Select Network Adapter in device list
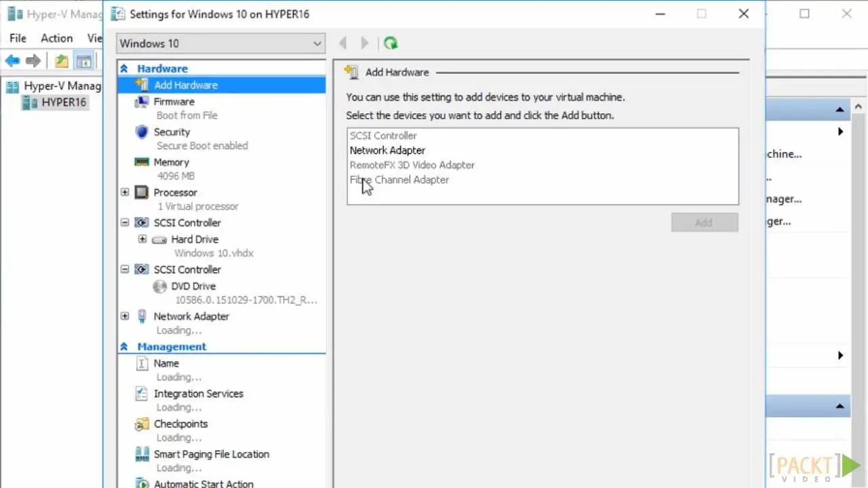Screen dimensions: 868x488 tap(387, 150)
